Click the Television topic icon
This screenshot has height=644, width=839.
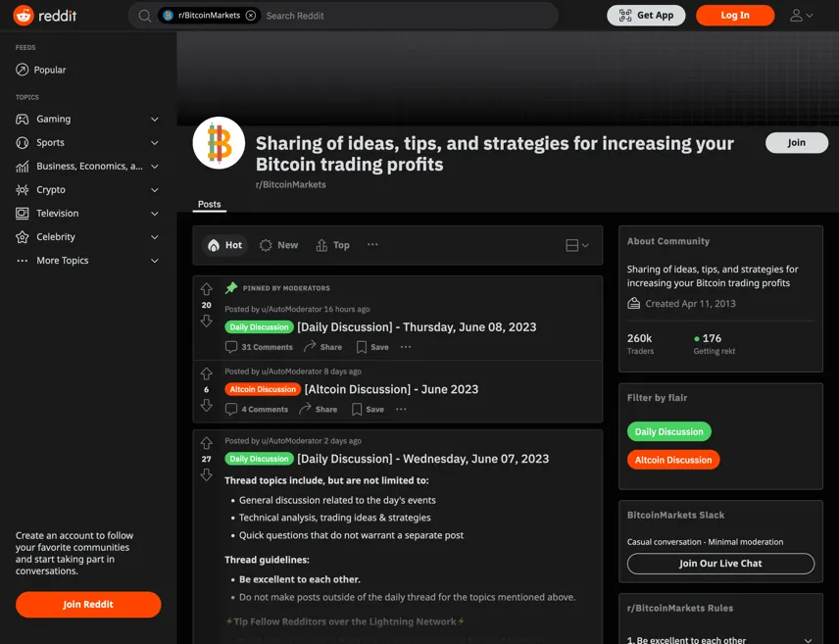22,213
